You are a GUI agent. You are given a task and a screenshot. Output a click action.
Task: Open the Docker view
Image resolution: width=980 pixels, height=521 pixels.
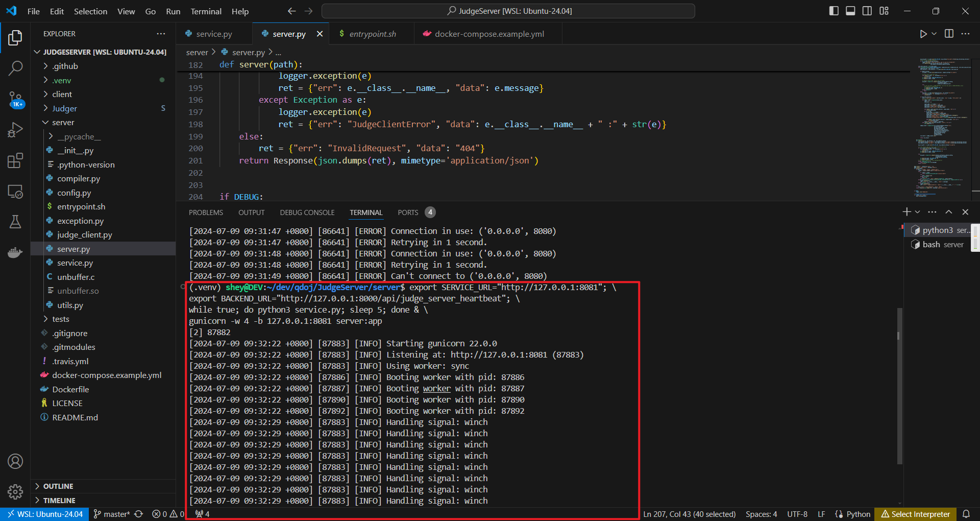point(15,252)
